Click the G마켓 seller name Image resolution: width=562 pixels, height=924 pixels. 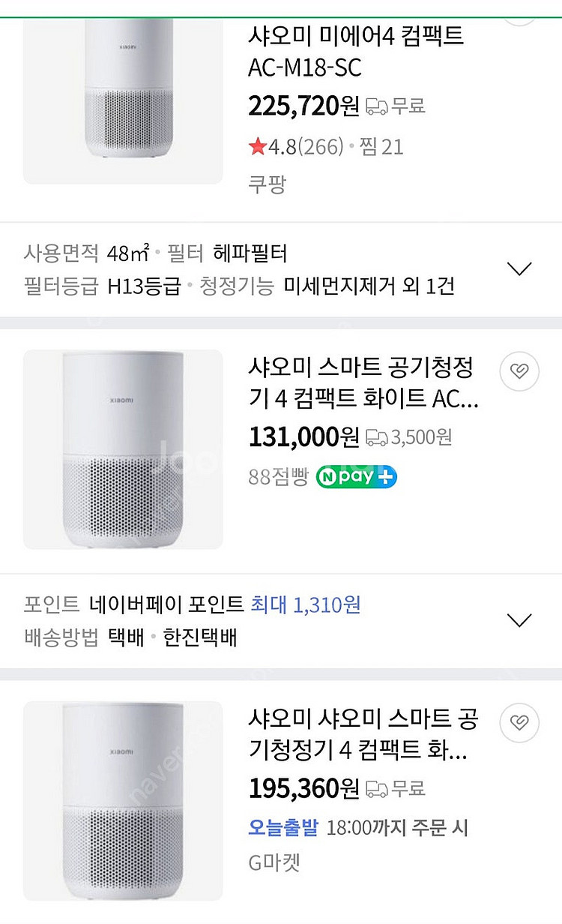[x=274, y=862]
